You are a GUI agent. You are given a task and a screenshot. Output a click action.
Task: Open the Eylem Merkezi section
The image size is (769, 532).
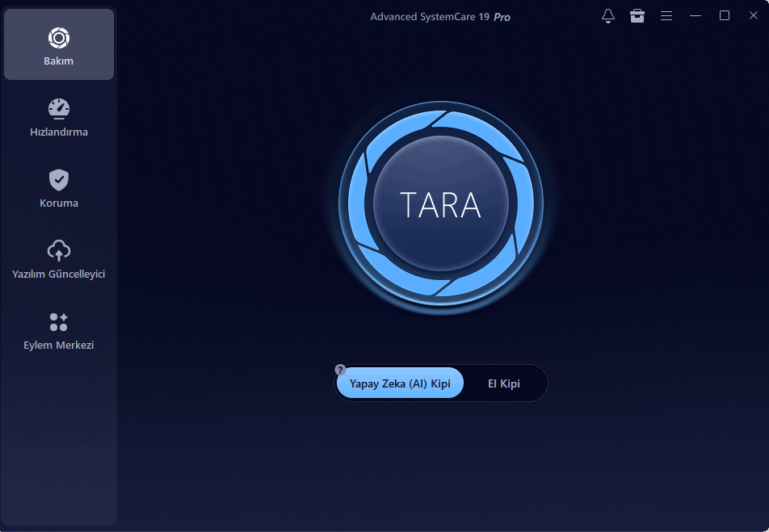(59, 331)
